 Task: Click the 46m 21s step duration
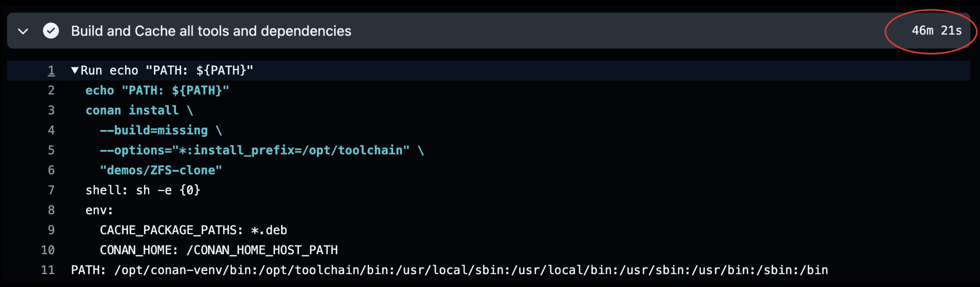(x=936, y=30)
